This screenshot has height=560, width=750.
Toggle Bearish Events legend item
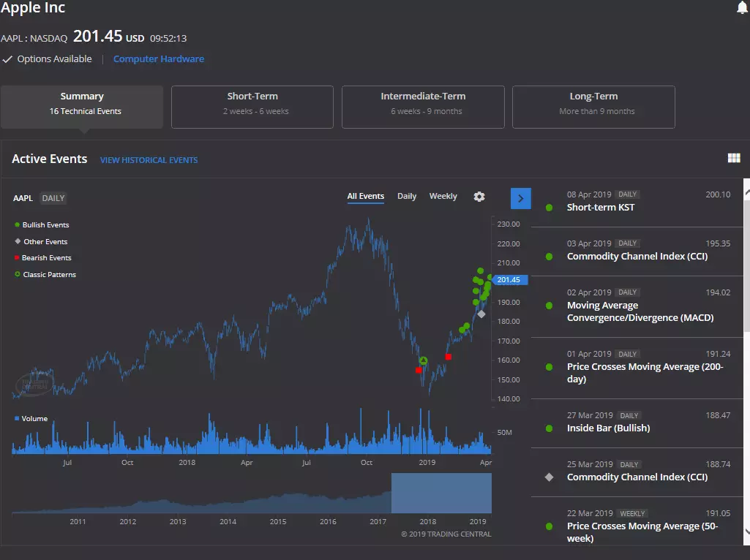coord(42,257)
